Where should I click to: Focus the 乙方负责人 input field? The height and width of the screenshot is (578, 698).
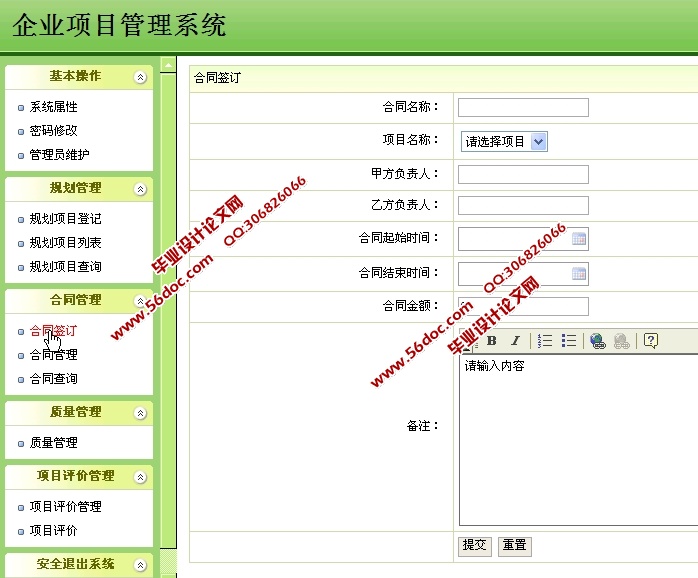point(523,205)
